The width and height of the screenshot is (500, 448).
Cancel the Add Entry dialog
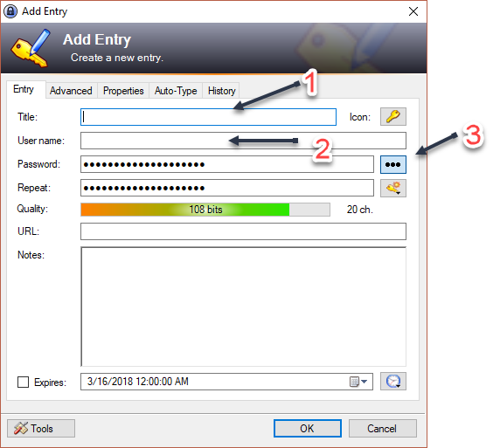(382, 428)
